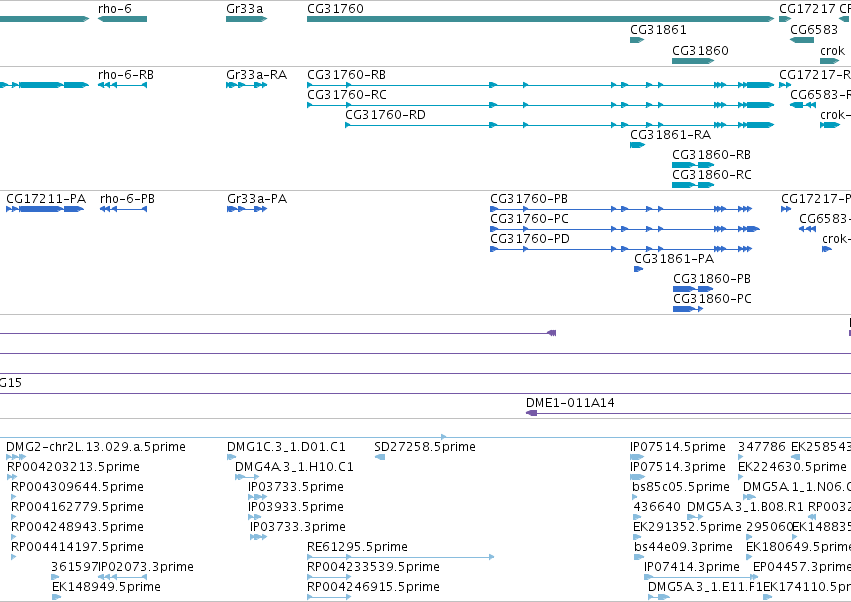Select protein rho-6-PB
Image resolution: width=851 pixels, height=602 pixels.
tap(123, 209)
